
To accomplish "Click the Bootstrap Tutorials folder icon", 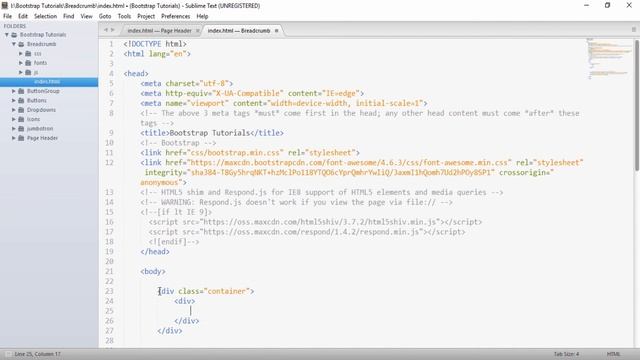I will (x=14, y=35).
